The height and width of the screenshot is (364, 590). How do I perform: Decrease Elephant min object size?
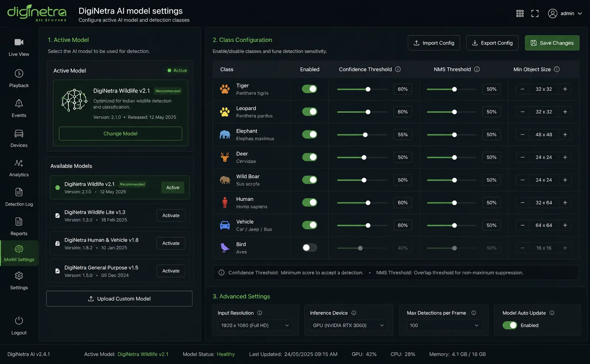coord(522,134)
